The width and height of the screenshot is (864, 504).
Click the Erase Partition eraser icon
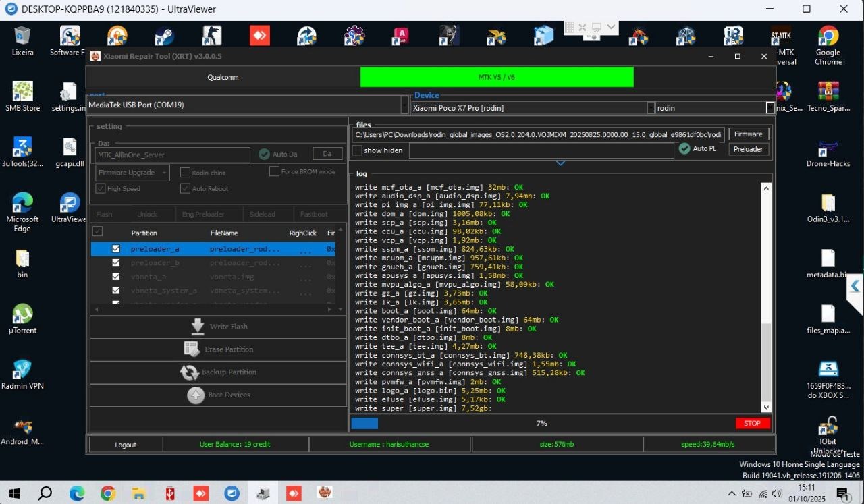[x=192, y=349]
